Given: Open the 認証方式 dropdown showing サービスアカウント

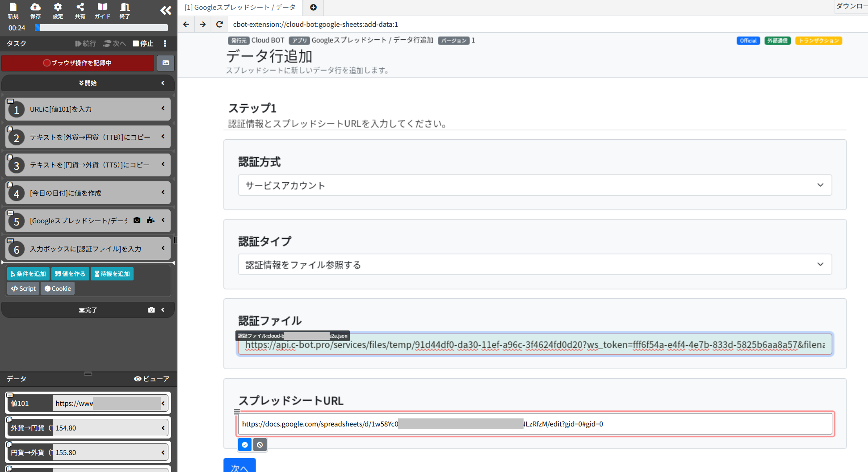Looking at the screenshot, I should 534,185.
